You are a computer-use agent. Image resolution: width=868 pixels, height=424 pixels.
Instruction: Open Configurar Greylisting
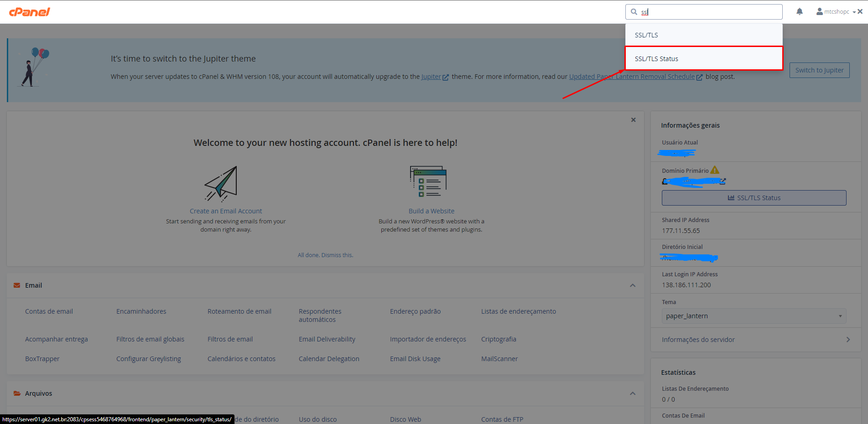(148, 359)
